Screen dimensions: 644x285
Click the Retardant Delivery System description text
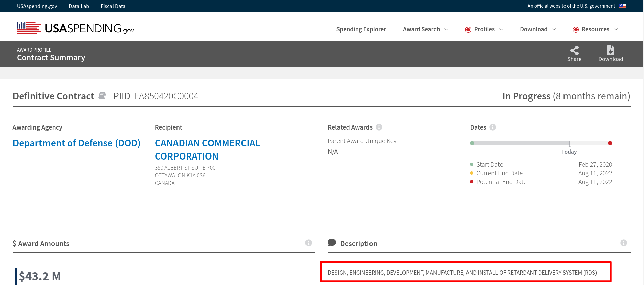pos(462,273)
